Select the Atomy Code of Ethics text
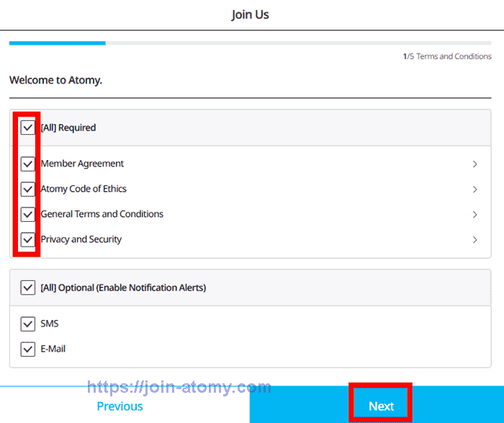Image resolution: width=504 pixels, height=423 pixels. point(84,189)
